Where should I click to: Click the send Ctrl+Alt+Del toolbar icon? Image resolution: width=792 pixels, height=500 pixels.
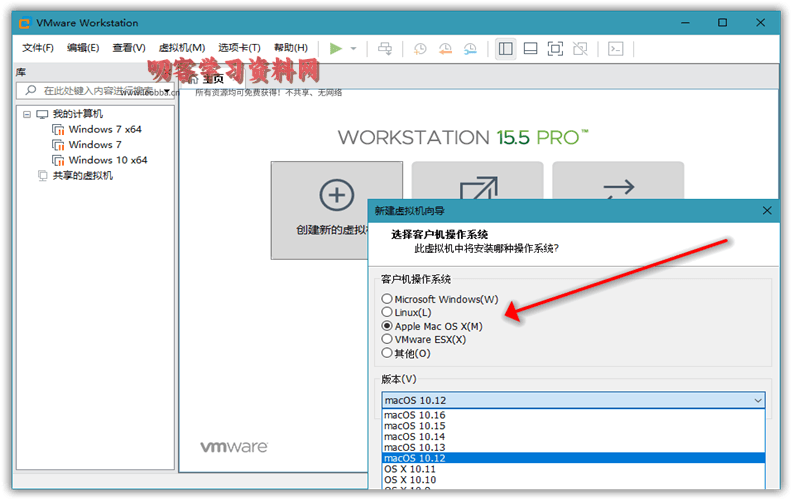(x=385, y=48)
